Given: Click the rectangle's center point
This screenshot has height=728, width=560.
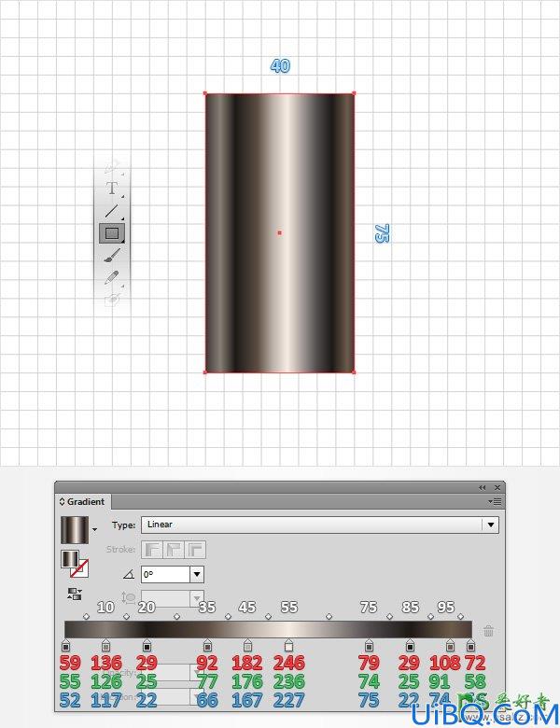Looking at the screenshot, I should (x=280, y=232).
